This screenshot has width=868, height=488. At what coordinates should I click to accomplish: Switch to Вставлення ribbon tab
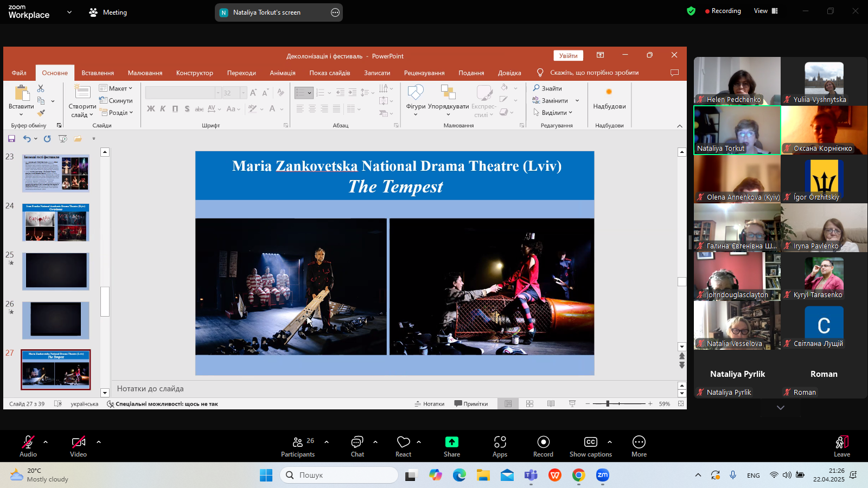pyautogui.click(x=98, y=73)
